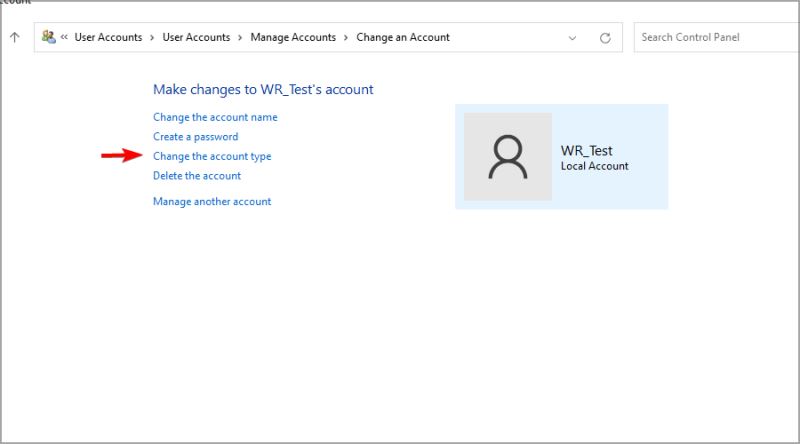Screen dimensions: 800x444
Task: Click the Make changes to WR_Test's account heading
Action: [263, 90]
